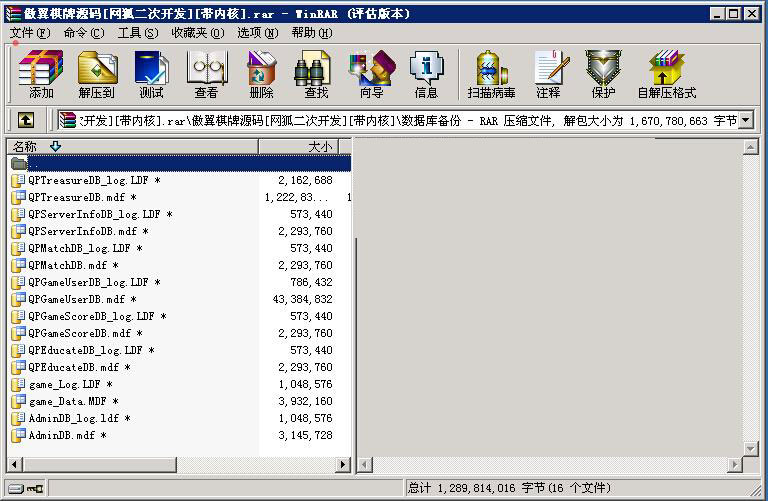Viewport: 768px width, 501px height.
Task: Click the Extract To (解压到) icon
Action: [x=97, y=74]
